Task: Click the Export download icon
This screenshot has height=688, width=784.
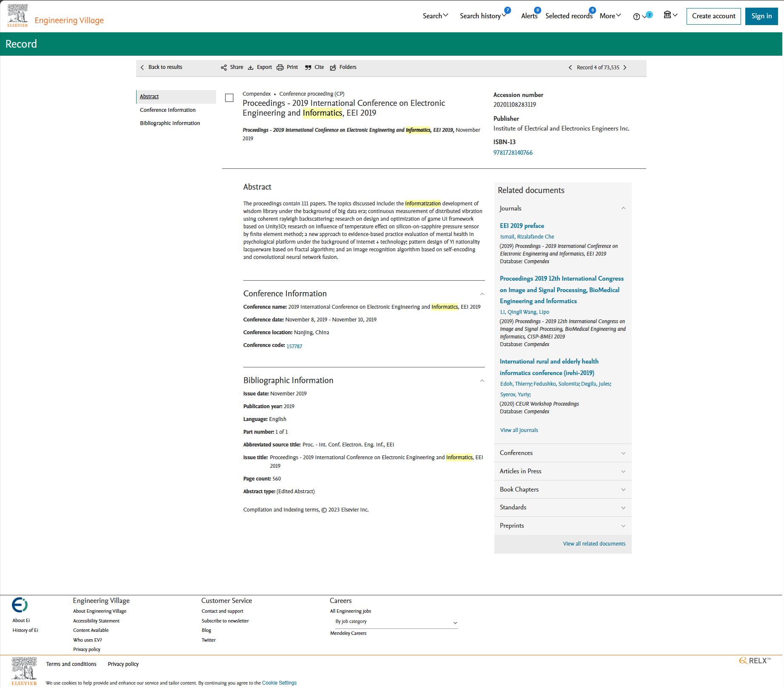Action: [251, 68]
